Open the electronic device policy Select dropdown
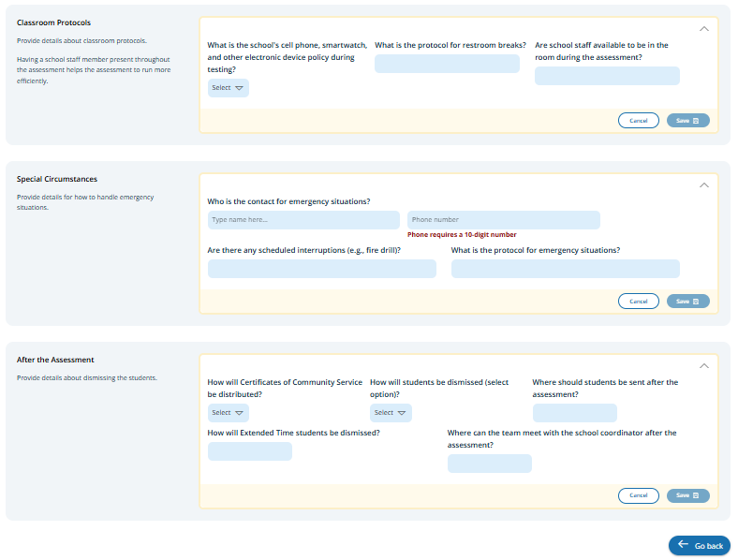The width and height of the screenshot is (738, 560). (x=228, y=88)
